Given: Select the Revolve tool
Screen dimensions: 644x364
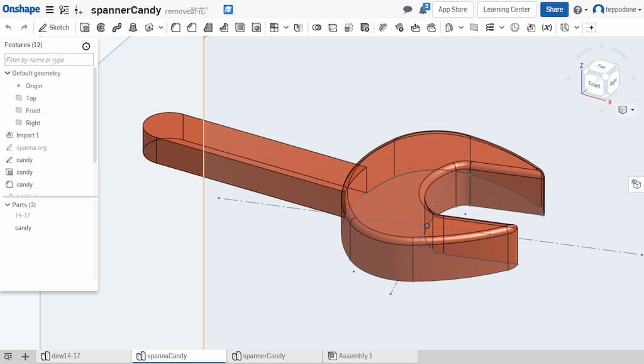Looking at the screenshot, I should 101,28.
